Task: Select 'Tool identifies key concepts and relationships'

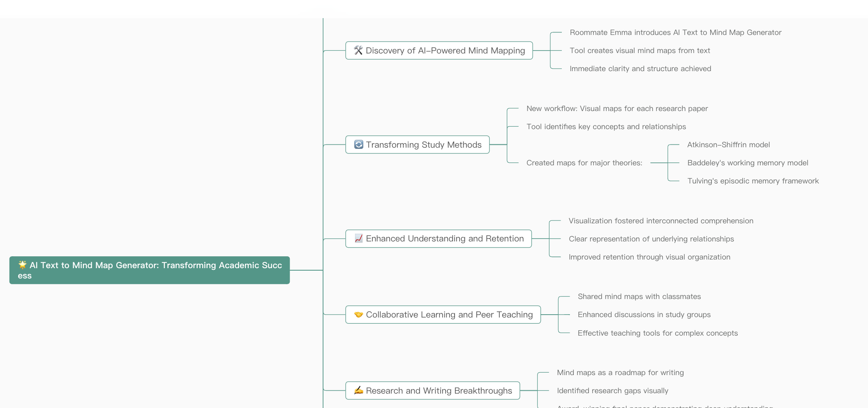Action: tap(606, 127)
